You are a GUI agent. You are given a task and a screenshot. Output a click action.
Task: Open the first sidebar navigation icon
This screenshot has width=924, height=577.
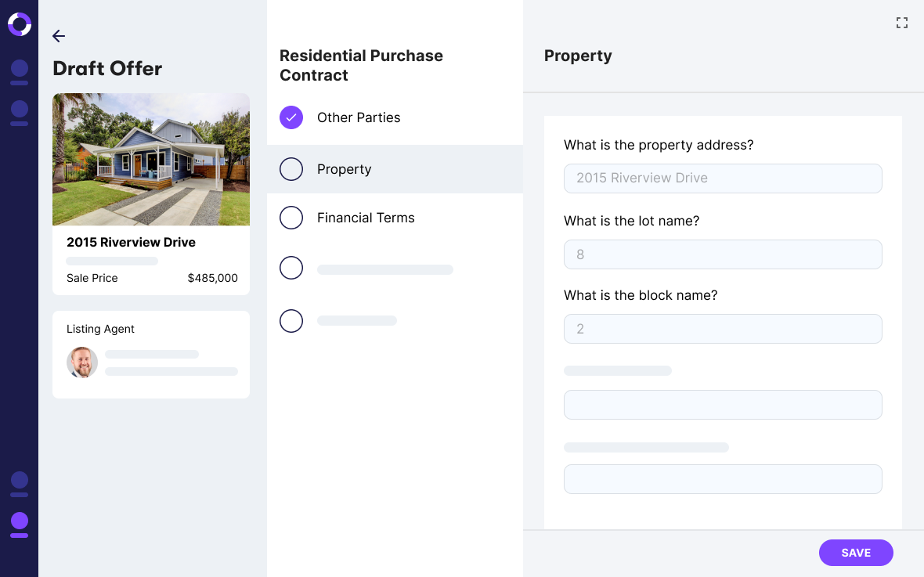click(x=20, y=71)
